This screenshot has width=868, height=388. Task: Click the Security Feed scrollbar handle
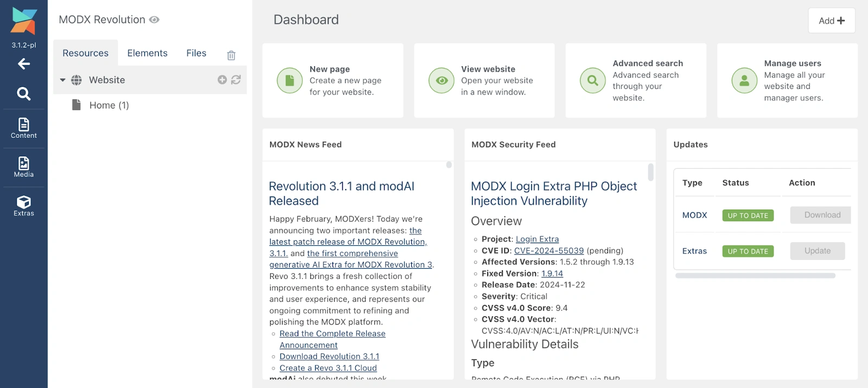tap(650, 172)
